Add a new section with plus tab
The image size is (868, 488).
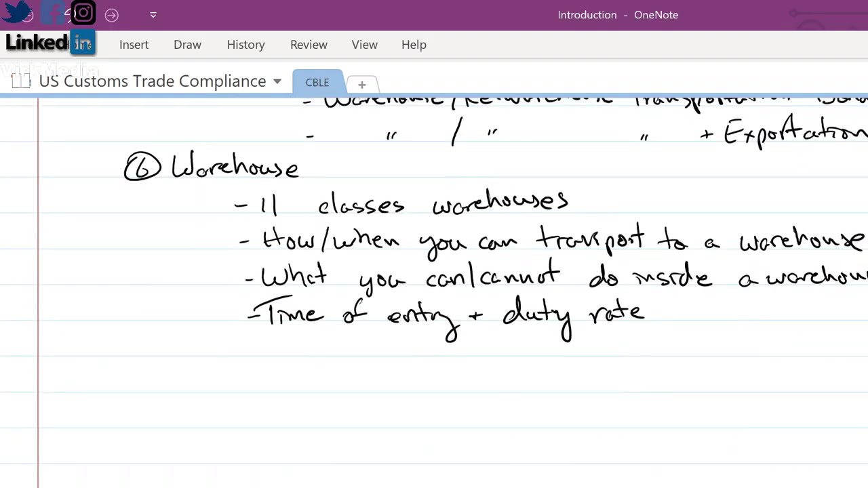(x=361, y=85)
